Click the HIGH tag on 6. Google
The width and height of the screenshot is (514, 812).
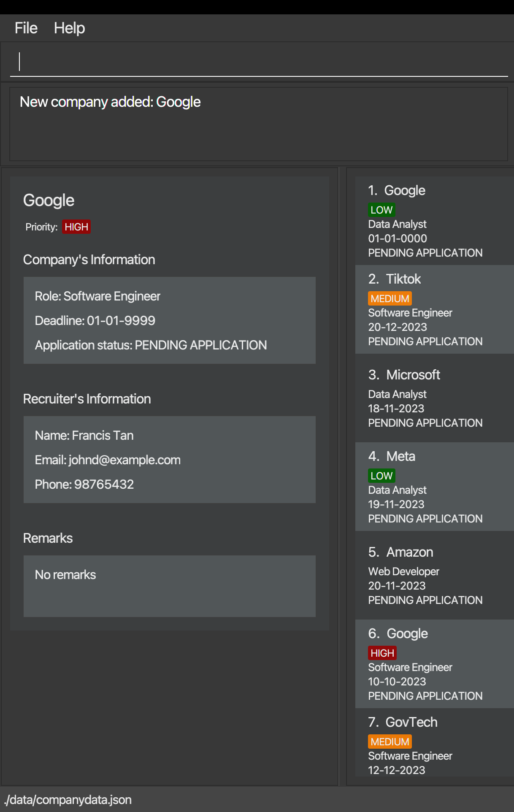click(x=382, y=653)
